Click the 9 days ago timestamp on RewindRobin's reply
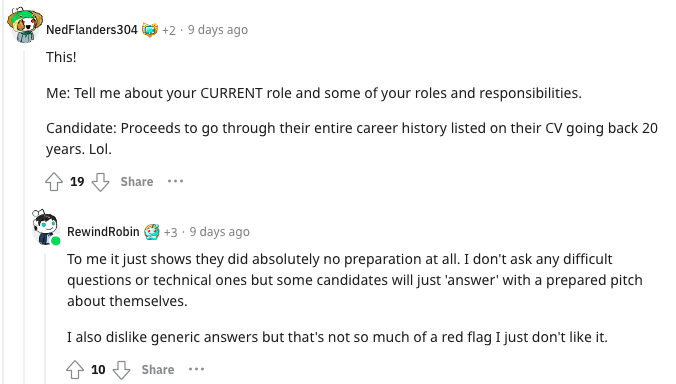The height and width of the screenshot is (384, 676). tap(219, 232)
